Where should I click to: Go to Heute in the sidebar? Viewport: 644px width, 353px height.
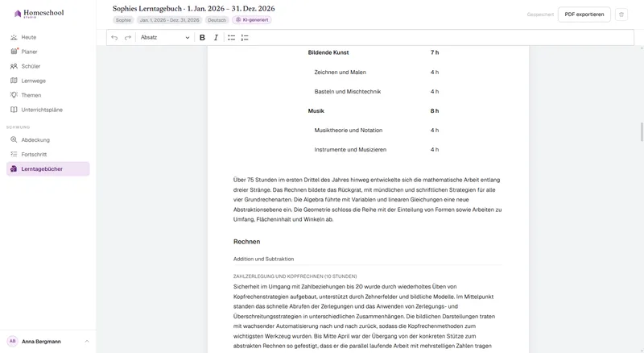[x=48, y=37]
